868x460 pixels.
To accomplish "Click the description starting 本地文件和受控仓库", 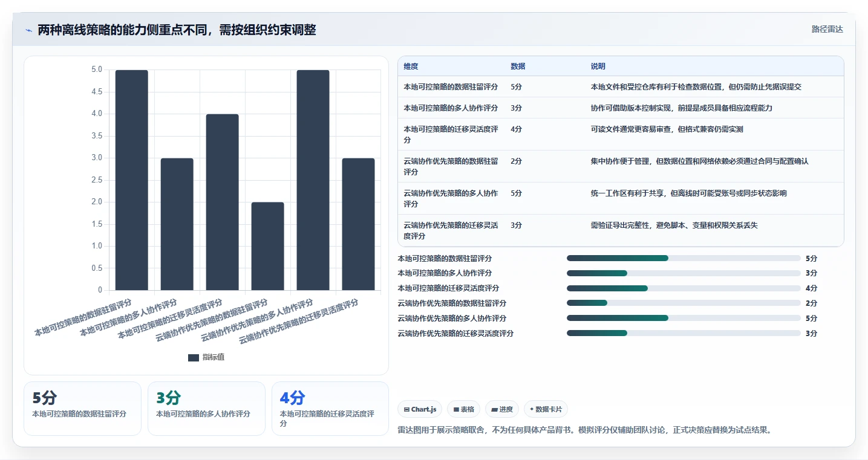I will tap(696, 87).
